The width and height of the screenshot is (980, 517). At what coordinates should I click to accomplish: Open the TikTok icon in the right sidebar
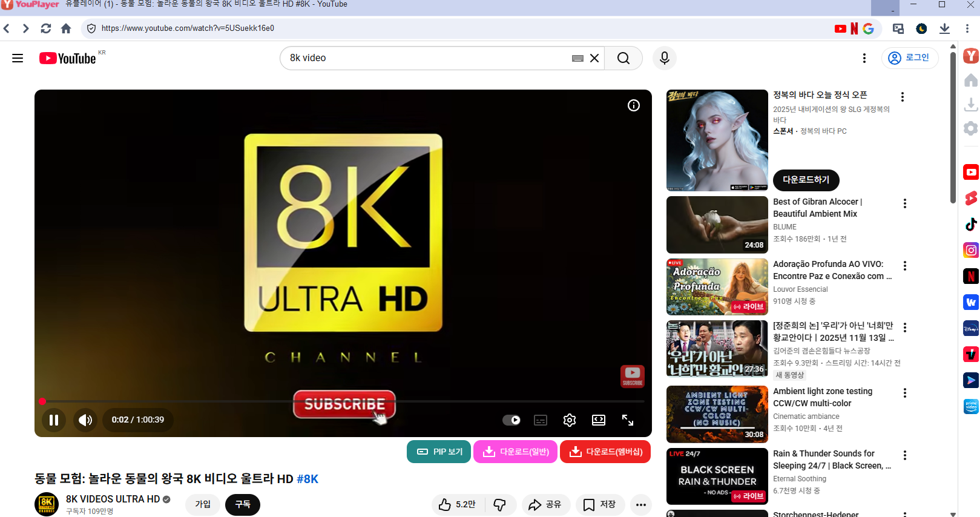click(971, 224)
